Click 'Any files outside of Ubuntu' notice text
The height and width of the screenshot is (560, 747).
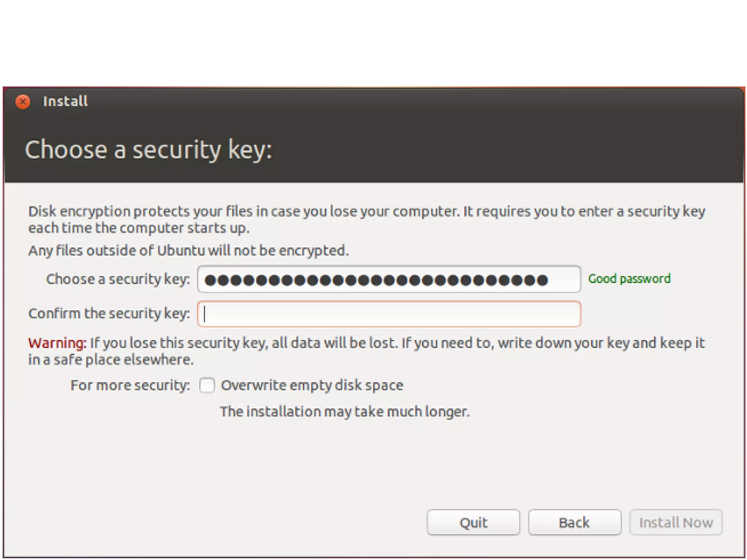pos(188,251)
